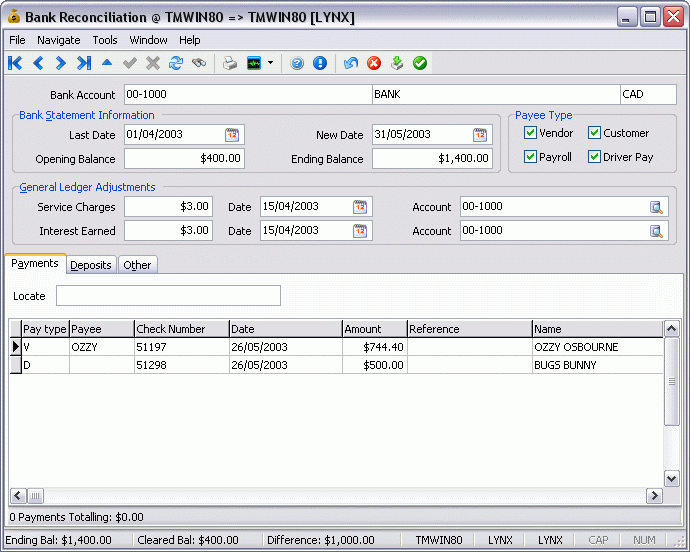Click the blue question mark help icon
690x552 pixels.
coord(297,63)
